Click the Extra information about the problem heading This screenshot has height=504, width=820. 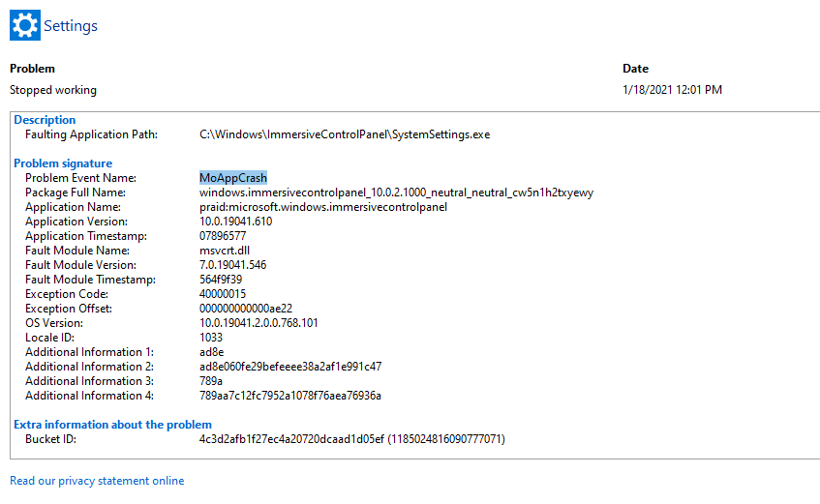[x=112, y=425]
